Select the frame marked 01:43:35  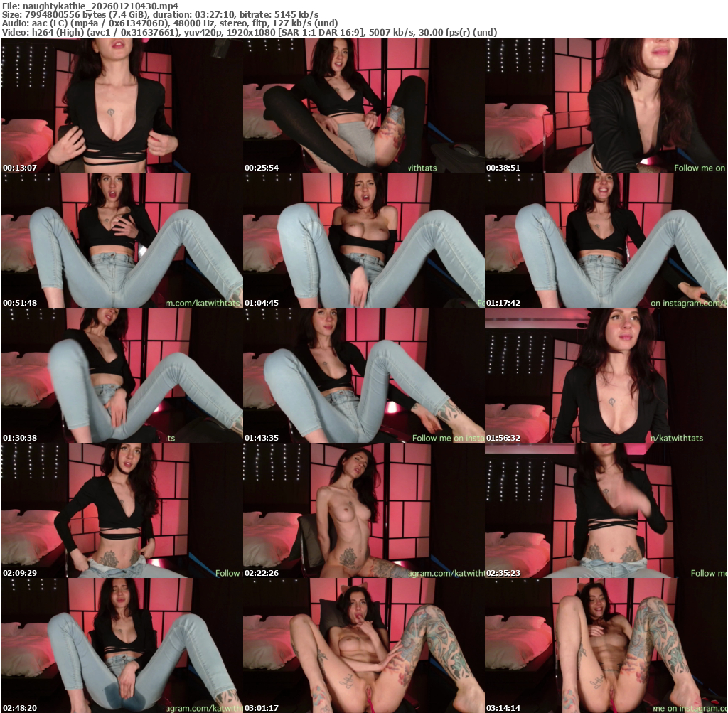click(363, 375)
